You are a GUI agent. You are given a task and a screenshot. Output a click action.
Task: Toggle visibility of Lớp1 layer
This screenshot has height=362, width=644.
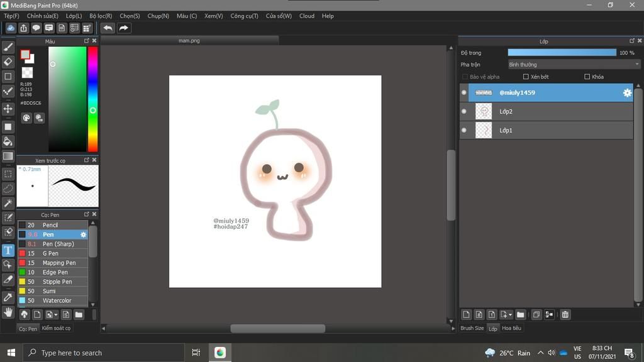click(x=464, y=130)
